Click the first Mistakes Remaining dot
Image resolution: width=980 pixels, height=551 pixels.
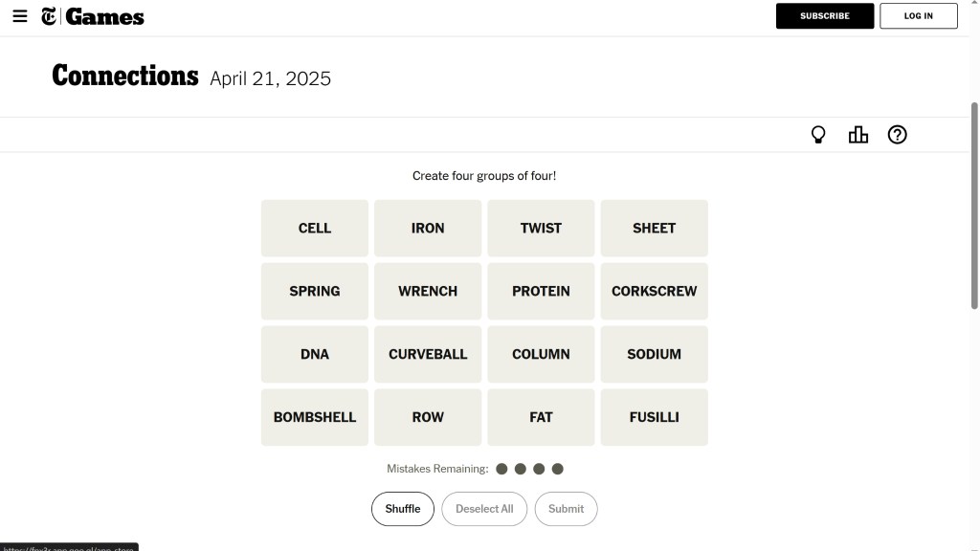pyautogui.click(x=501, y=469)
